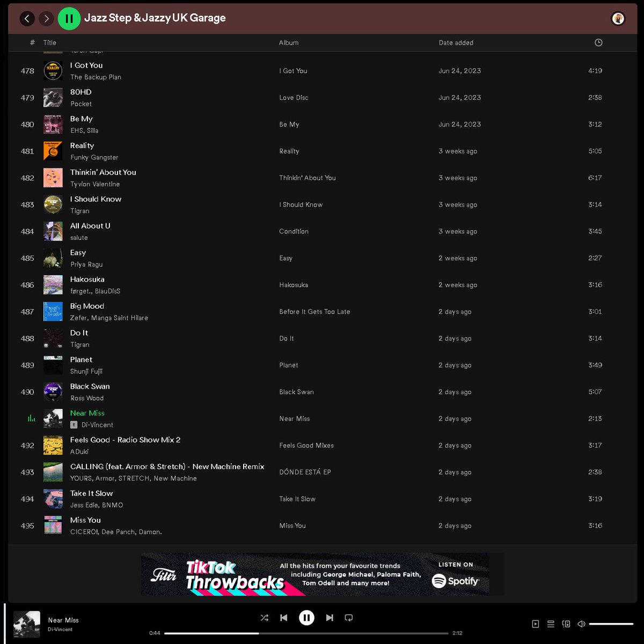Click the All About U artwork
Screen dimensions: 644x644
pyautogui.click(x=53, y=231)
